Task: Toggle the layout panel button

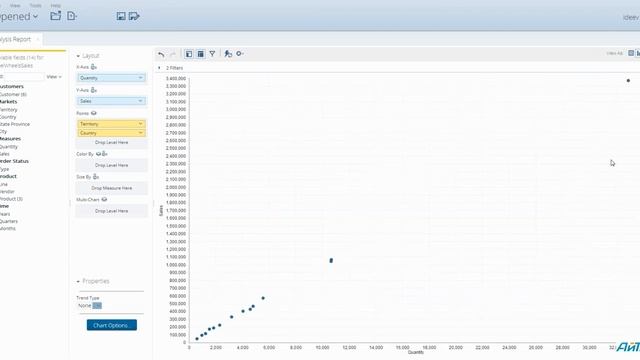Action: tap(200, 54)
